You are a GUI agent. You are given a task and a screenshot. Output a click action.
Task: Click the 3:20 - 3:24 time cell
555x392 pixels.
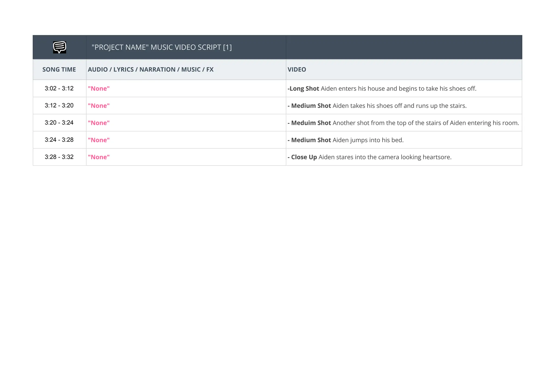pos(59,123)
